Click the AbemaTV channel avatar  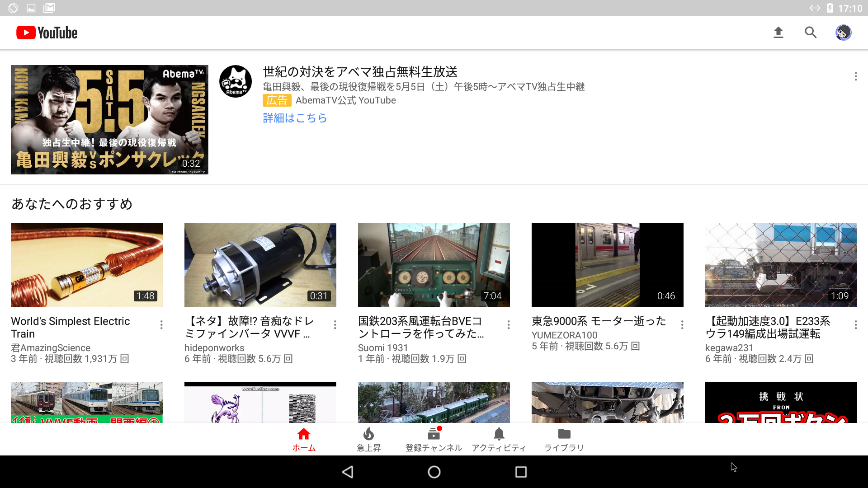pyautogui.click(x=235, y=81)
